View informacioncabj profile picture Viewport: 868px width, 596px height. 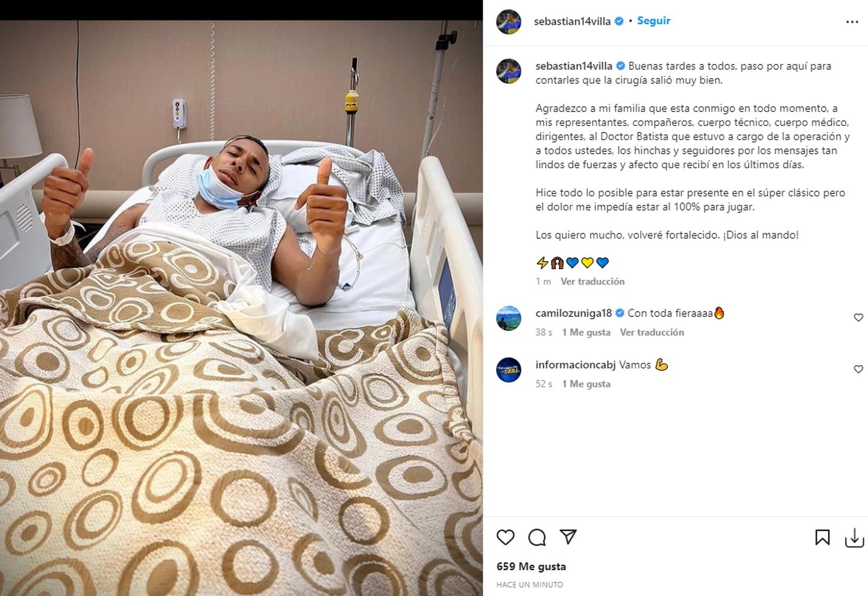pos(509,370)
